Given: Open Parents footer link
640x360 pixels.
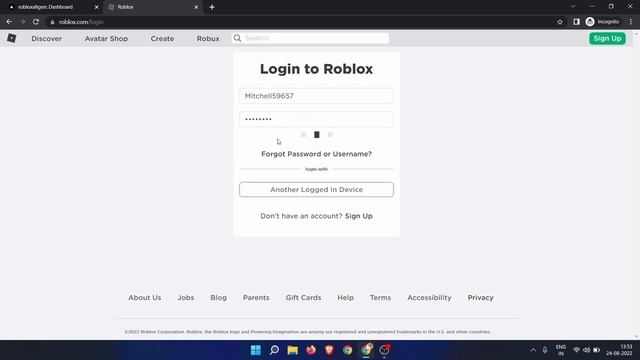Looking at the screenshot, I should click(256, 298).
